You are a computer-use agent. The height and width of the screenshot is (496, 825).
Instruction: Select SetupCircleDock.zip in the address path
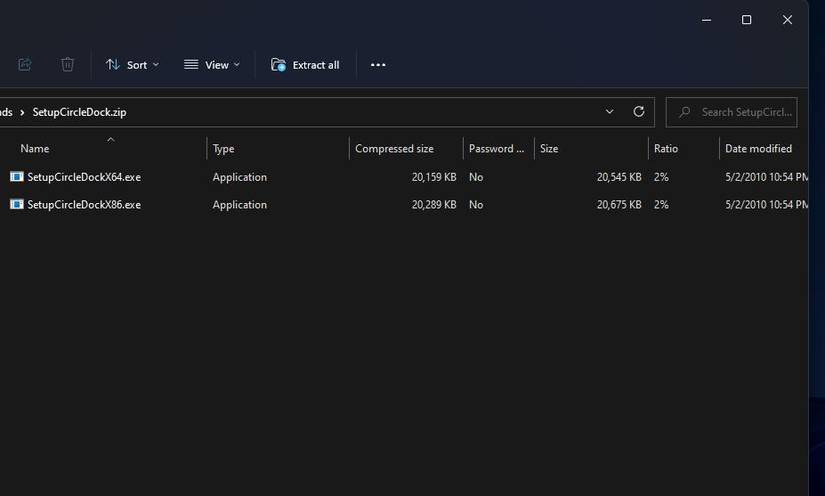(79, 112)
